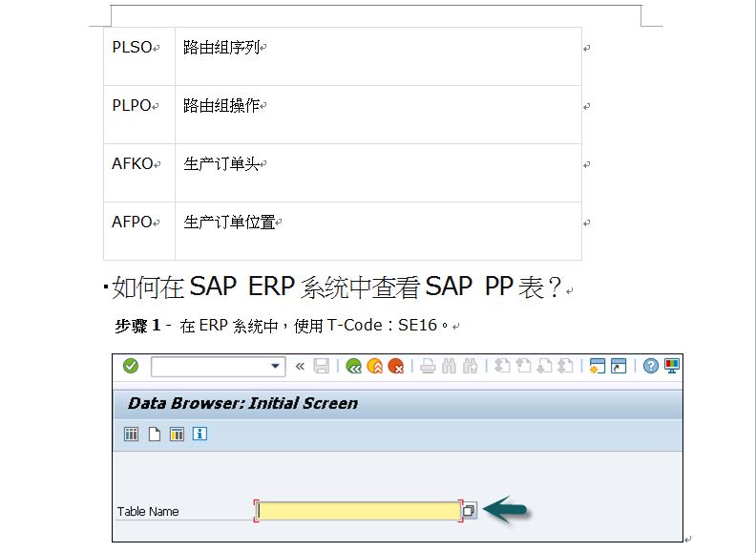Click the 路由组序列 description cell
Screen dimensions: 756x553
[379, 56]
